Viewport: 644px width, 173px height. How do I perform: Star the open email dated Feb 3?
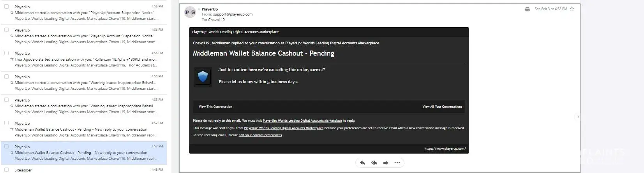point(572,9)
